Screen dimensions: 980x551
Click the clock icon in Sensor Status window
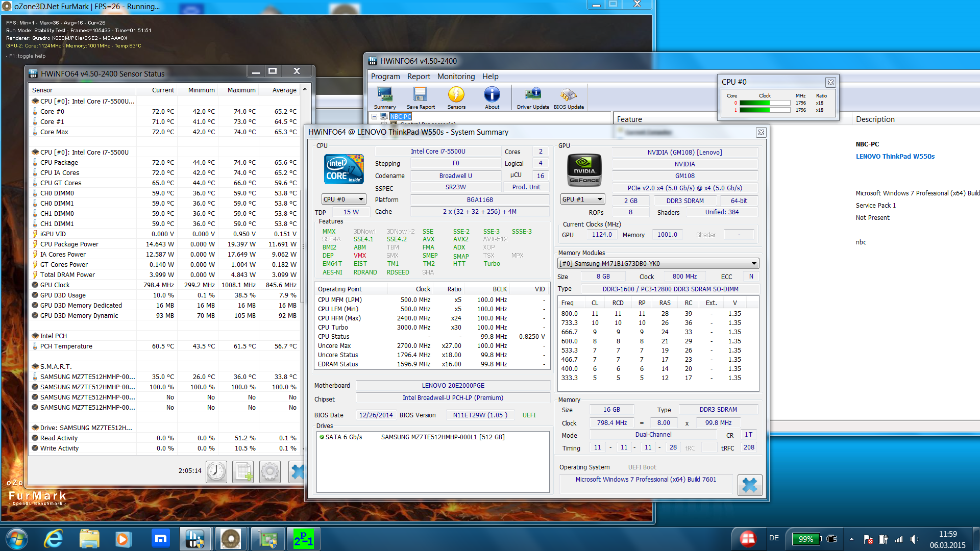(x=216, y=471)
